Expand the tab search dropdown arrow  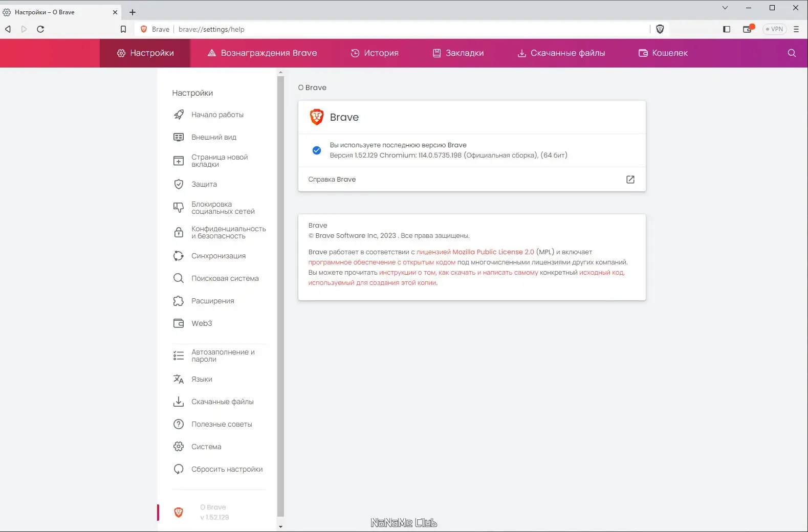coord(725,8)
